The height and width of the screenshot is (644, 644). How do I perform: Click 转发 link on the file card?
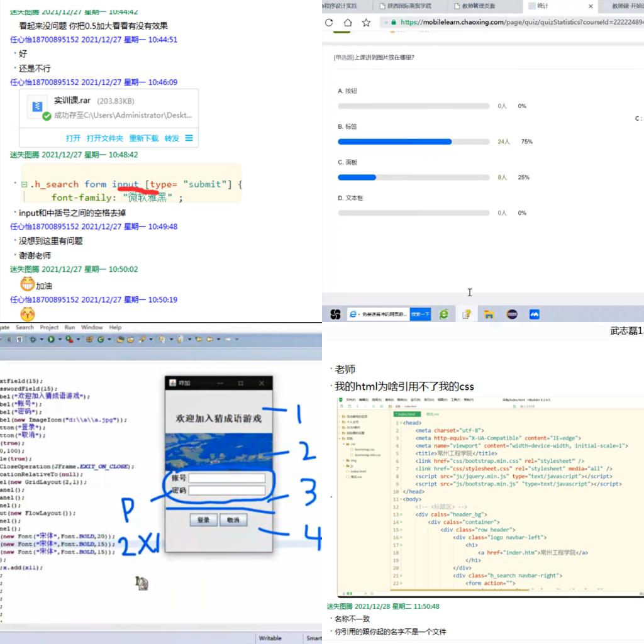[172, 138]
